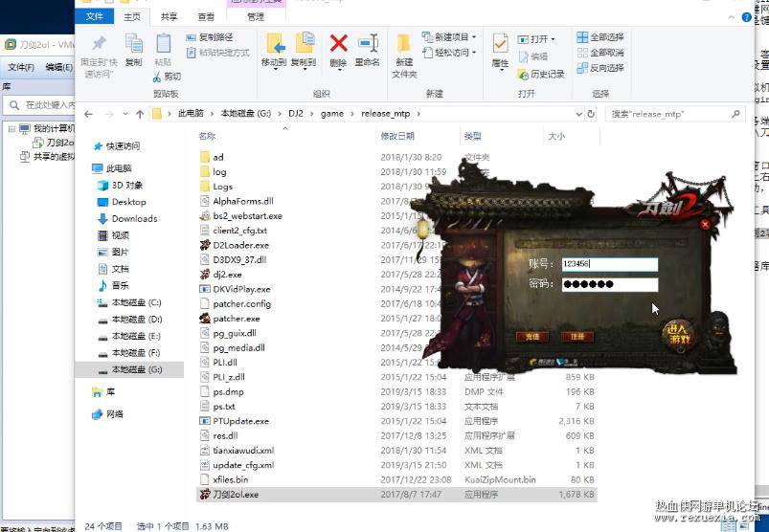Click the Edit (编辑) ribbon button
This screenshot has width=769, height=532.
pos(533,56)
